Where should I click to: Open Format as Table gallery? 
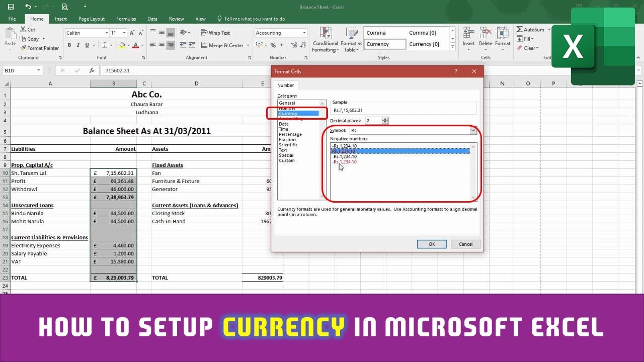click(351, 40)
